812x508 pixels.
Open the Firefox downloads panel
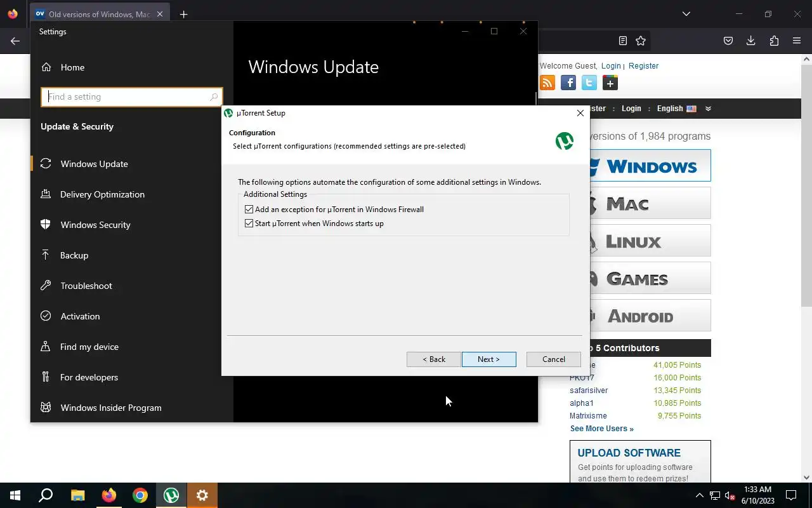point(750,41)
